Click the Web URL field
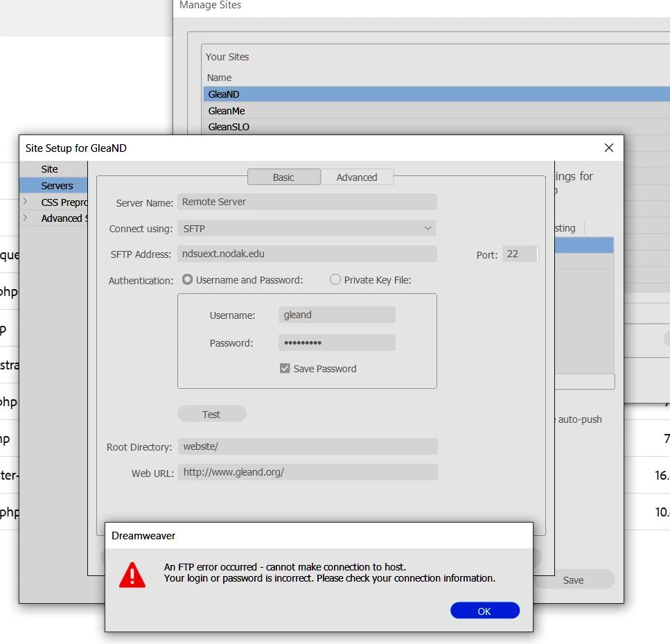Image resolution: width=670 pixels, height=644 pixels. pyautogui.click(x=308, y=472)
